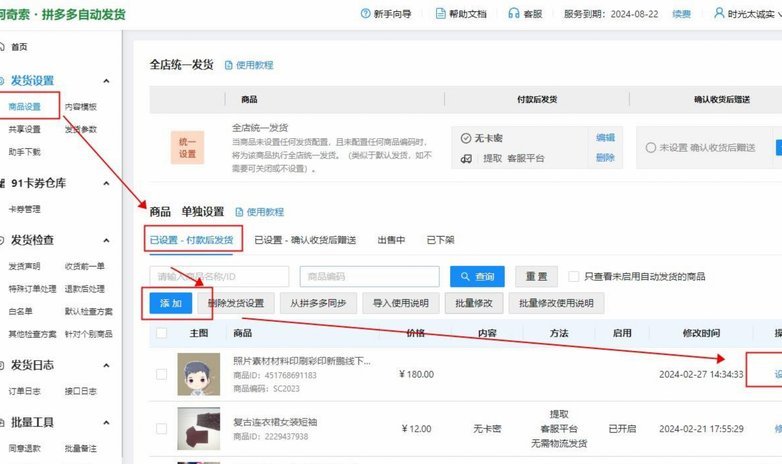Switch to 已设置 - 确认收货后赠送 tab
This screenshot has width=782, height=464.
[x=305, y=240]
